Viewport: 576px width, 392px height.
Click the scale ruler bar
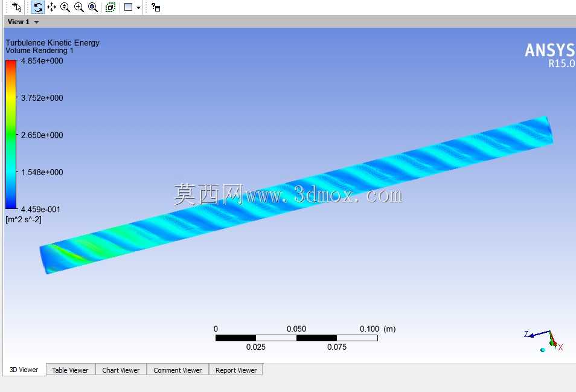coord(296,338)
